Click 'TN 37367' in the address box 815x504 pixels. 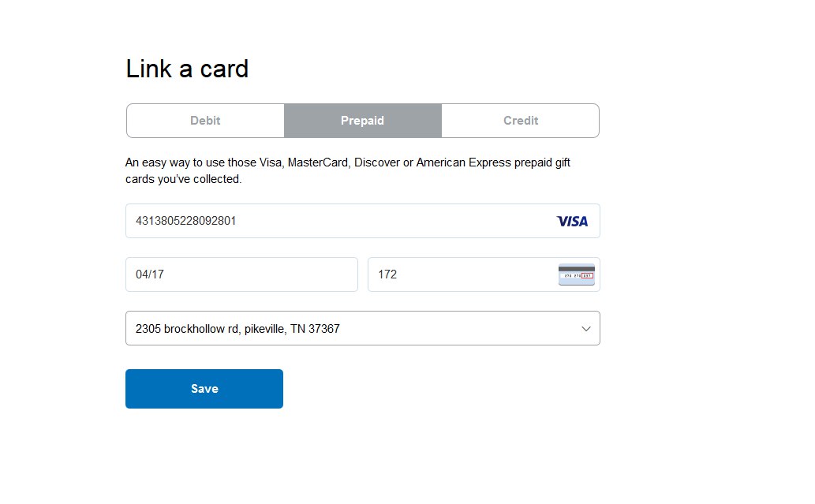315,329
